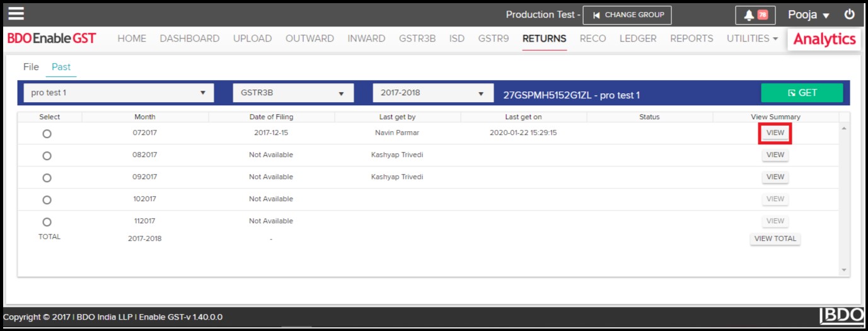Screen dimensions: 868x331
Task: Switch to the File tab
Action: coord(31,67)
